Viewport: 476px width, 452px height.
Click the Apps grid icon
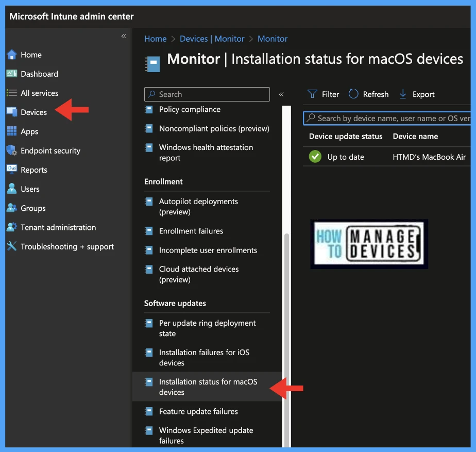12,131
